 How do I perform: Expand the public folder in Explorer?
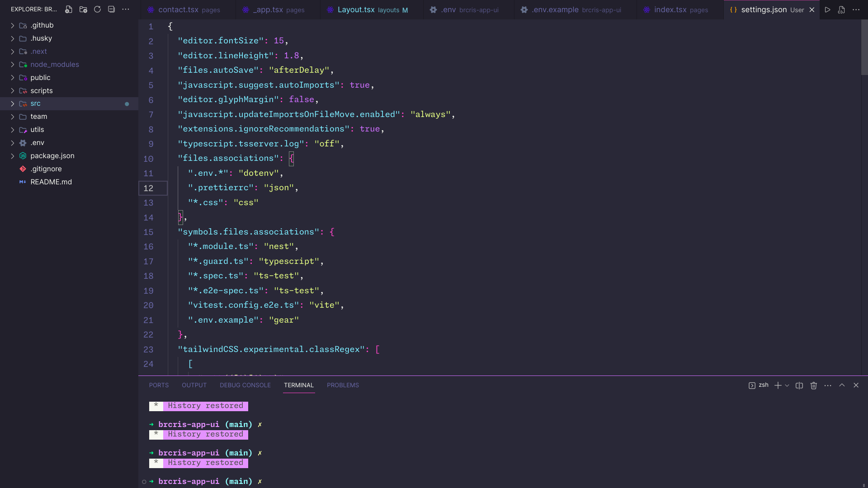(40, 78)
